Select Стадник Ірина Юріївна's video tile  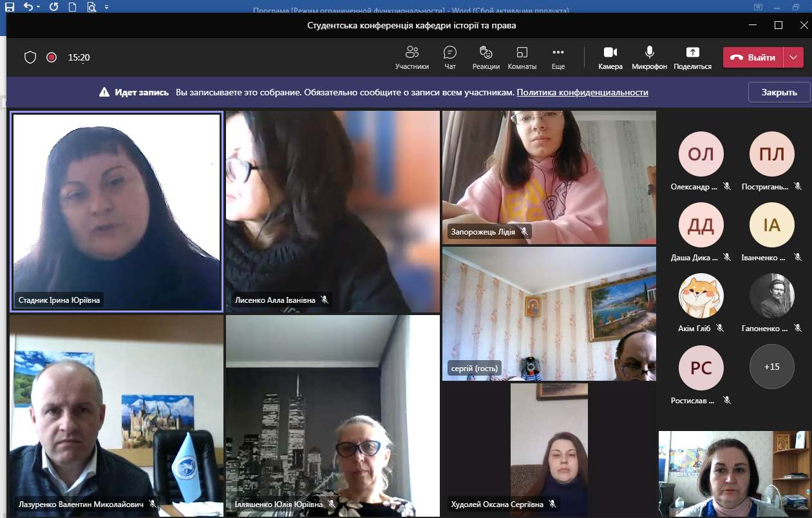coord(117,212)
